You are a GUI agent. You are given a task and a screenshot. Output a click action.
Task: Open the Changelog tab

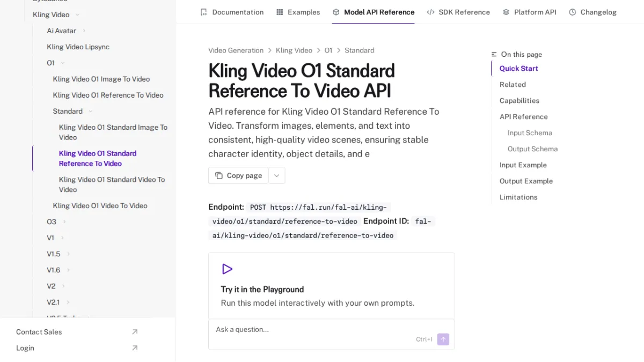(592, 12)
